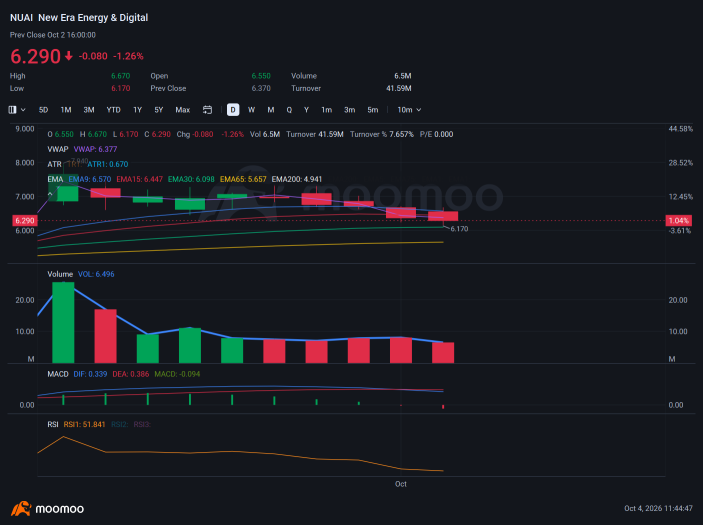
Task: Select the 5D time range
Action: tap(43, 110)
